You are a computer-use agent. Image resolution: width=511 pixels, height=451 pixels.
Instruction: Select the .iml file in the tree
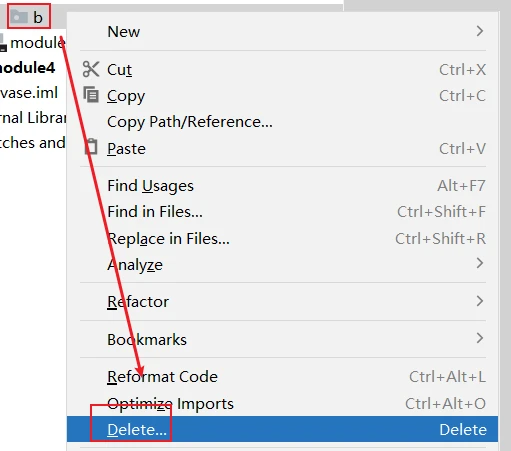[x=29, y=92]
